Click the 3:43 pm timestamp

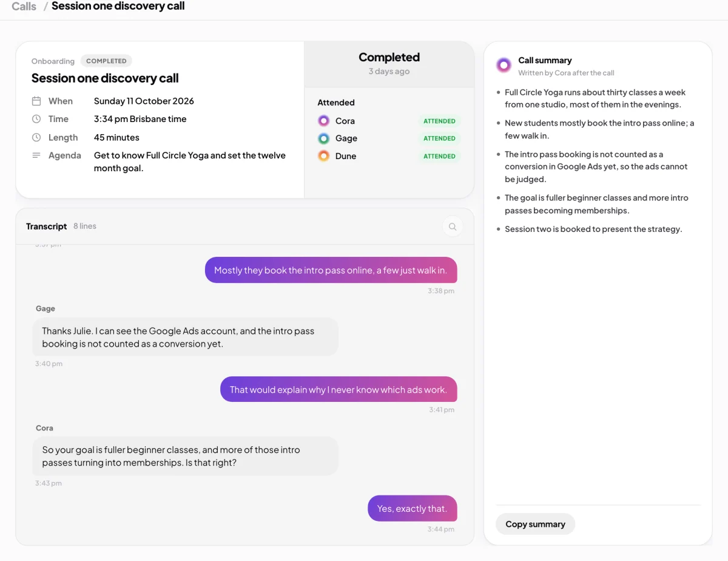49,483
